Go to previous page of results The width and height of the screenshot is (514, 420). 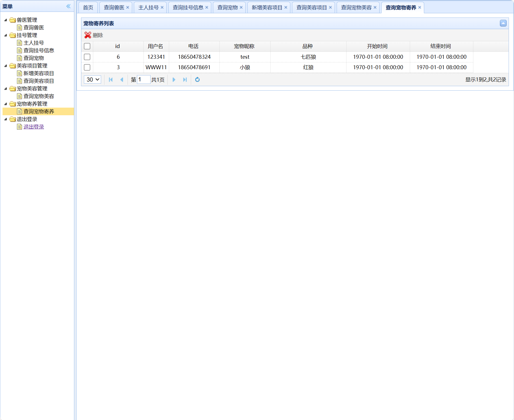click(x=122, y=80)
